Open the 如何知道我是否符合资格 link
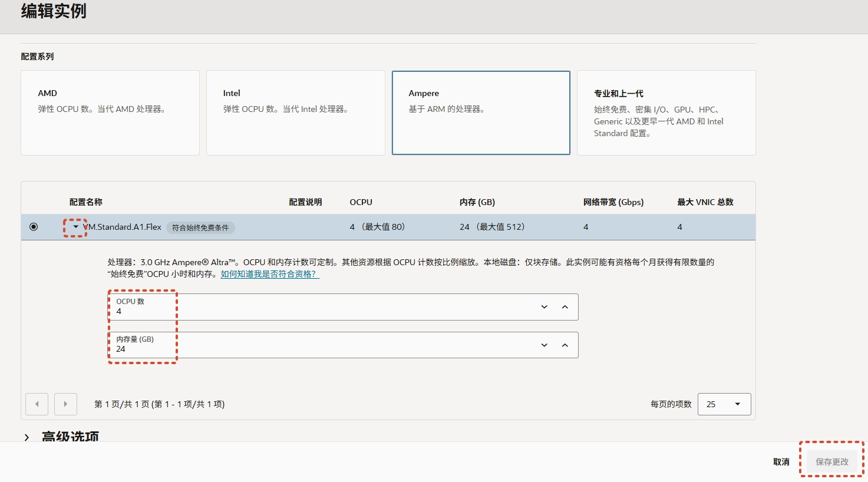Viewport: 868px width, 482px height. (x=269, y=273)
